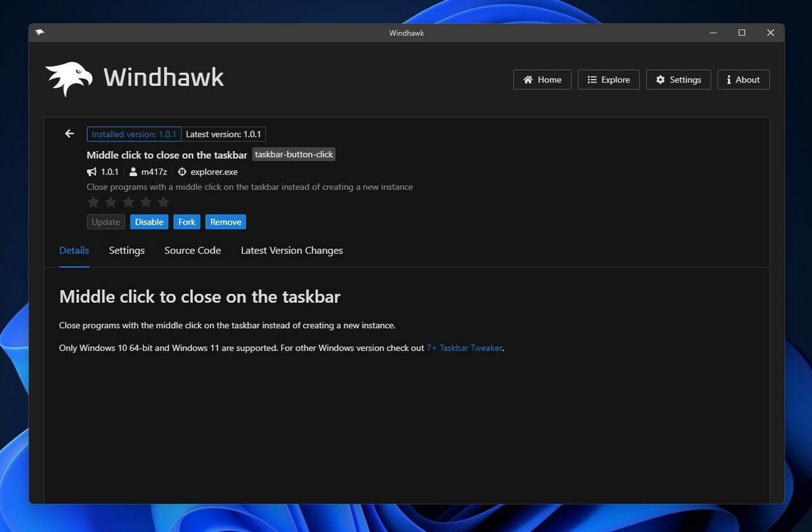Minimize the Windhawk window
Image resolution: width=812 pixels, height=532 pixels.
click(714, 33)
